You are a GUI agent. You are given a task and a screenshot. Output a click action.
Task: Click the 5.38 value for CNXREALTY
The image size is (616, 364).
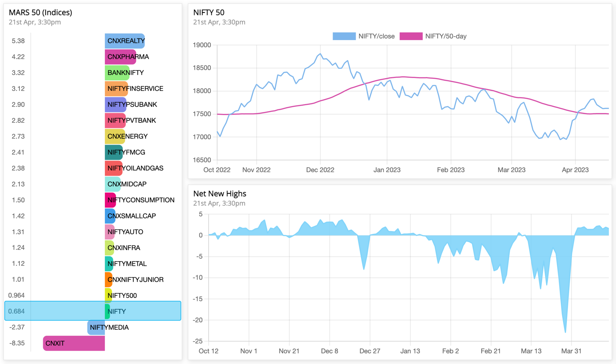pos(18,41)
